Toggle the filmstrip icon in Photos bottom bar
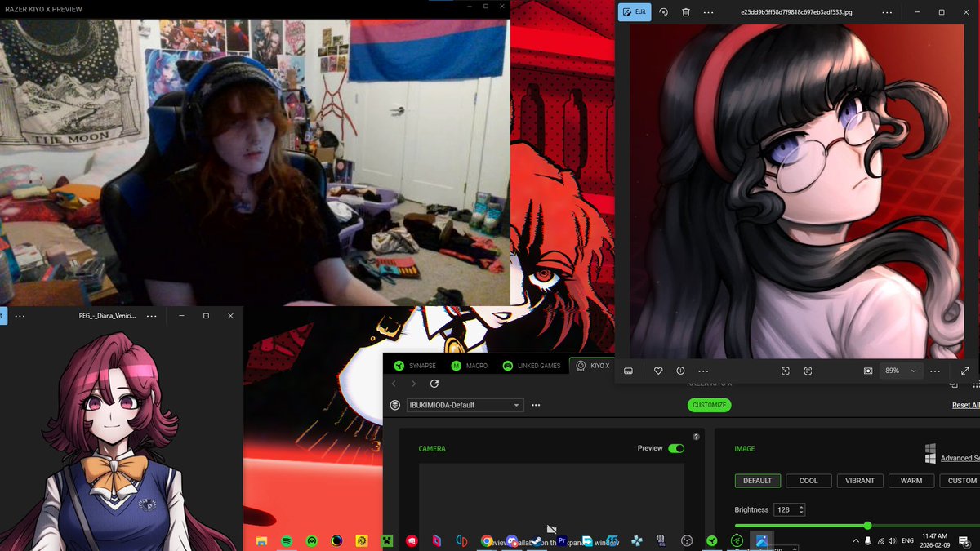 (629, 371)
